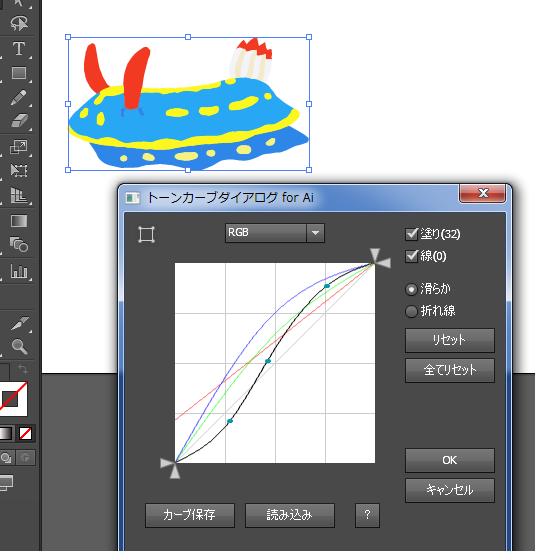Click the リセット reset button
Screen dimensions: 535x551
tap(450, 340)
